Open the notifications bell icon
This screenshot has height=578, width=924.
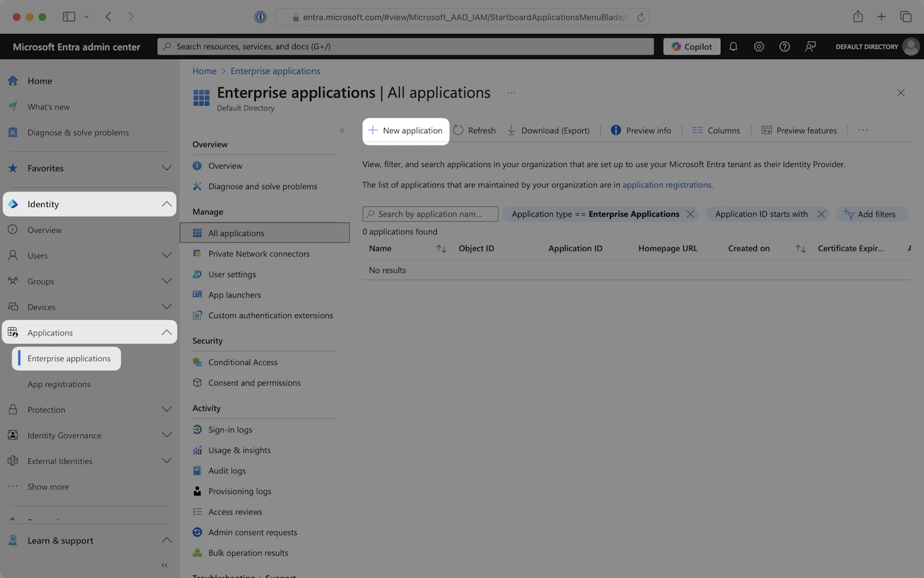[733, 47]
